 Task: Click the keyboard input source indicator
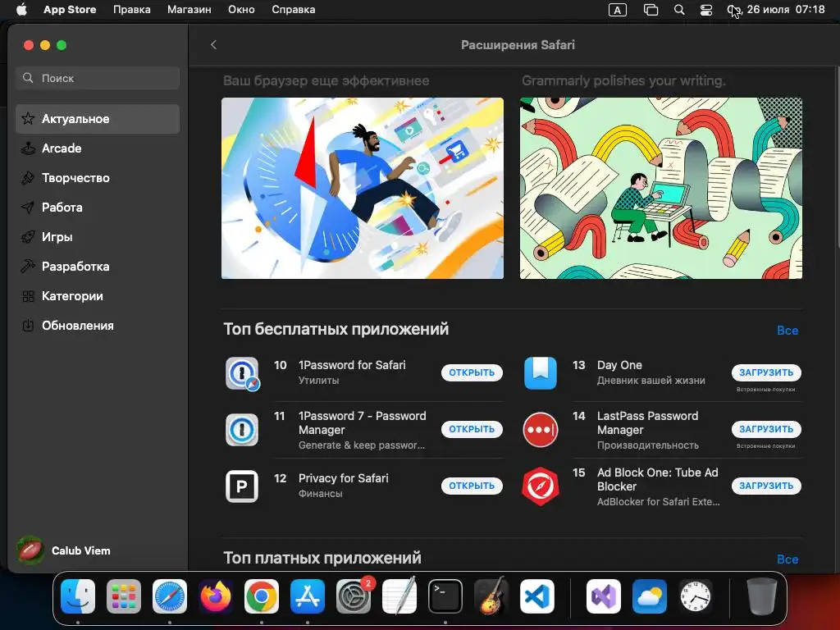click(618, 10)
